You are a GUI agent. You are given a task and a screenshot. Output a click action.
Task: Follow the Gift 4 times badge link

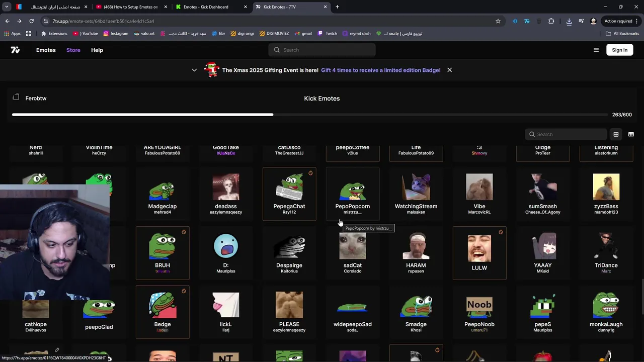point(381,70)
